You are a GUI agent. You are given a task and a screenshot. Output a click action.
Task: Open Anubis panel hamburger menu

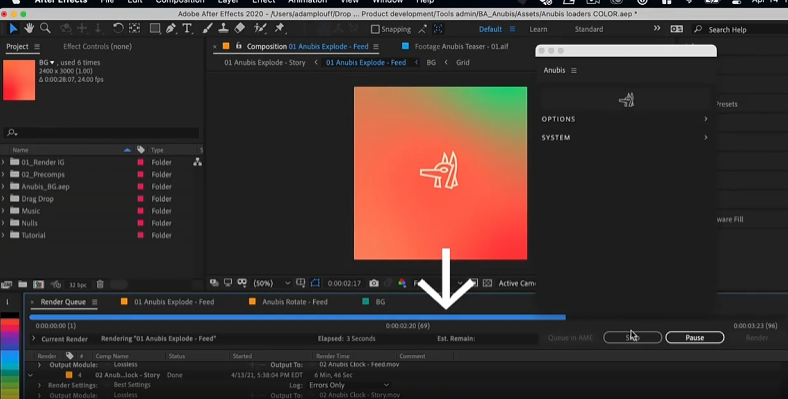click(574, 70)
